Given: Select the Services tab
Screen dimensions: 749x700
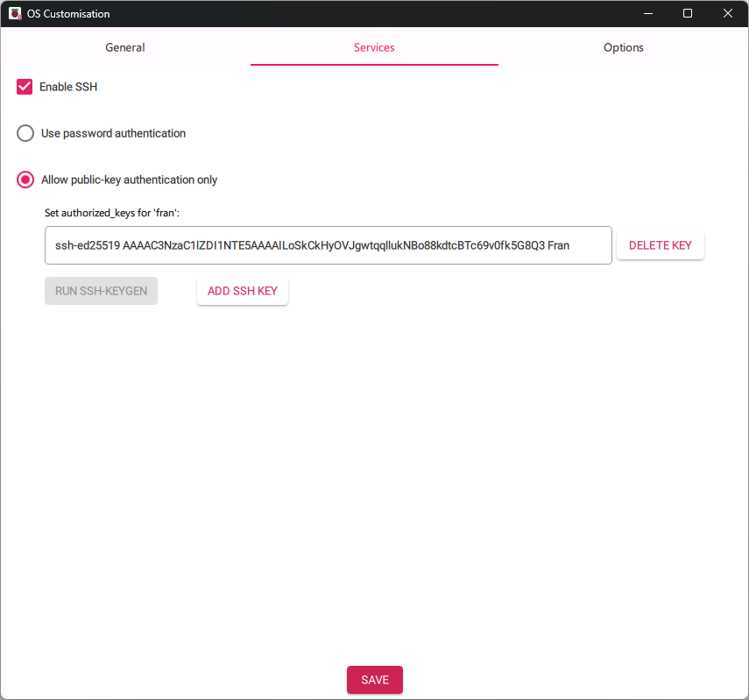Looking at the screenshot, I should (374, 47).
